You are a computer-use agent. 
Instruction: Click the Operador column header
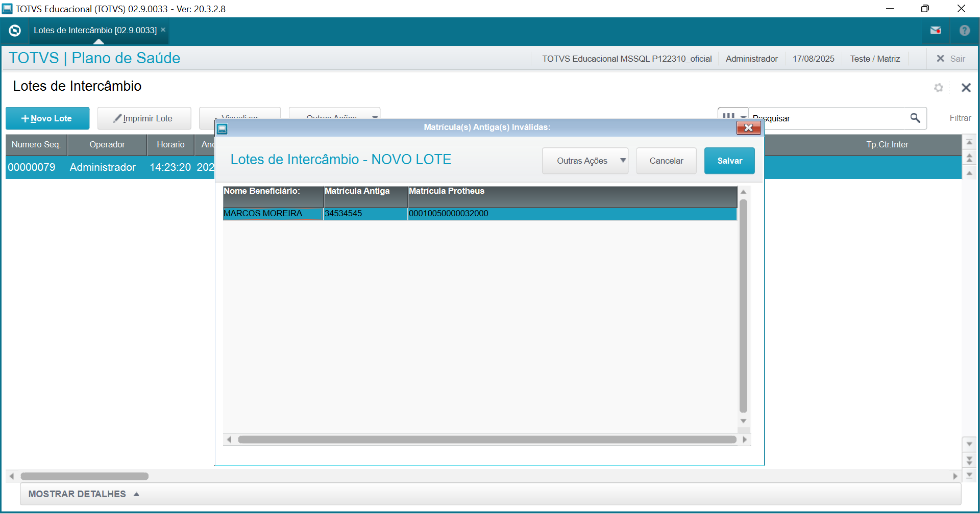[107, 145]
